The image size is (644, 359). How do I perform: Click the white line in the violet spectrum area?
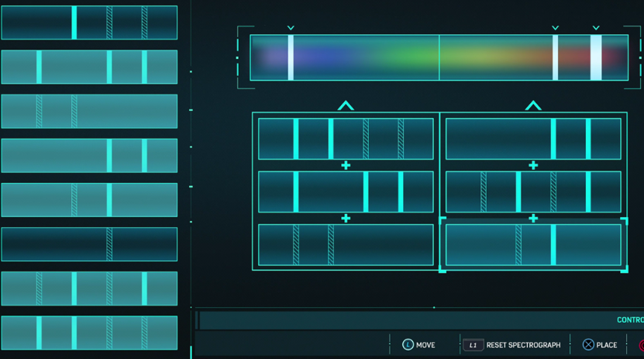click(x=291, y=57)
